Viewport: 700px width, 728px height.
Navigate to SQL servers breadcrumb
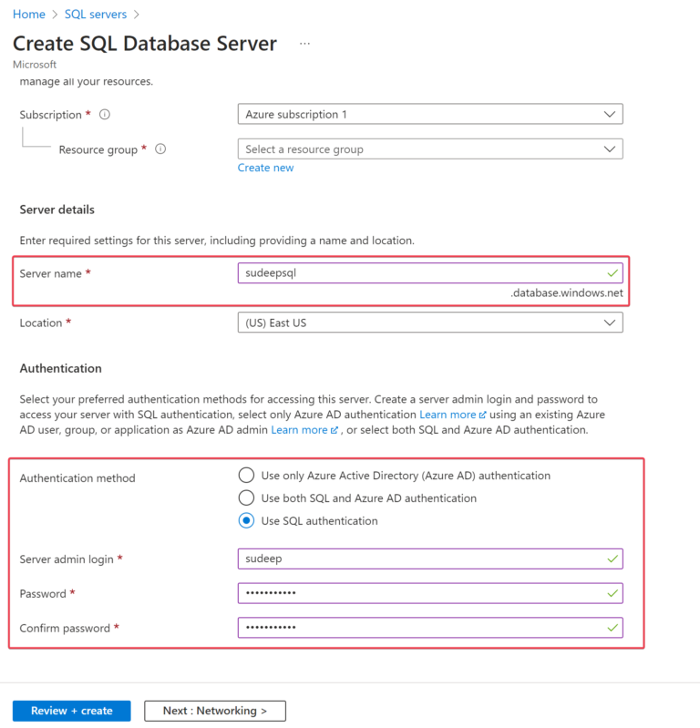point(95,15)
